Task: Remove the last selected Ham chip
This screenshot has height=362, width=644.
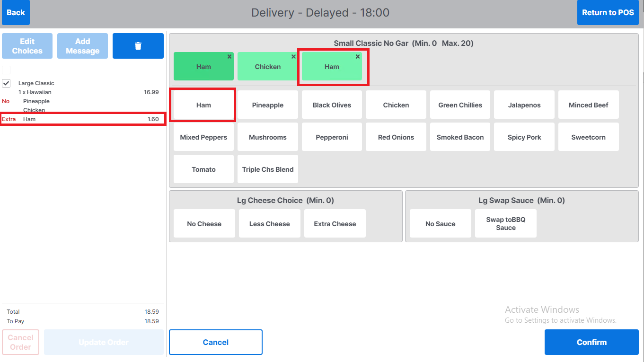Action: tap(358, 57)
